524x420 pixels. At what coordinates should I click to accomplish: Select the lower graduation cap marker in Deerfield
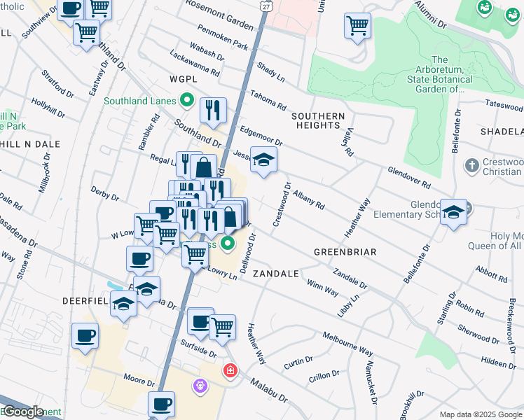coord(123,304)
